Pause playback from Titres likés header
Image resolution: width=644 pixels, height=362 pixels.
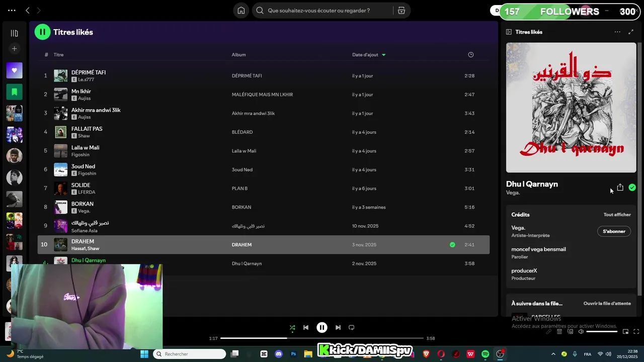tap(42, 32)
